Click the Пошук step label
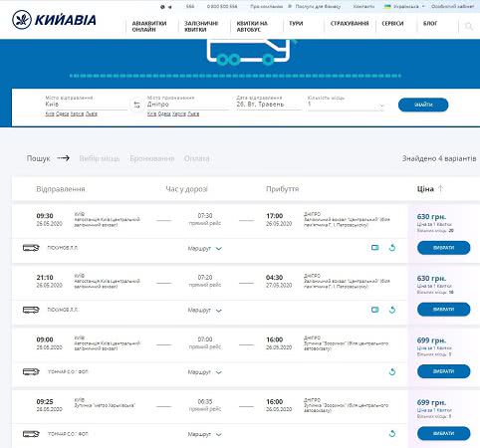This screenshot has height=448, width=480. pos(38,158)
